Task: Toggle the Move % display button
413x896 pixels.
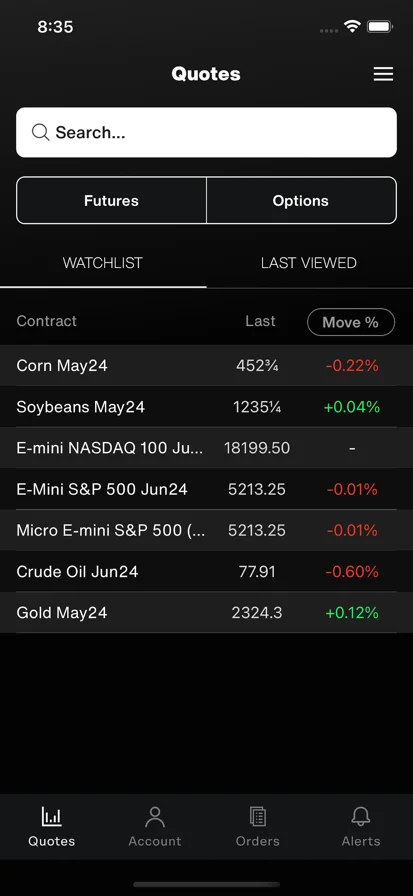Action: coord(351,322)
